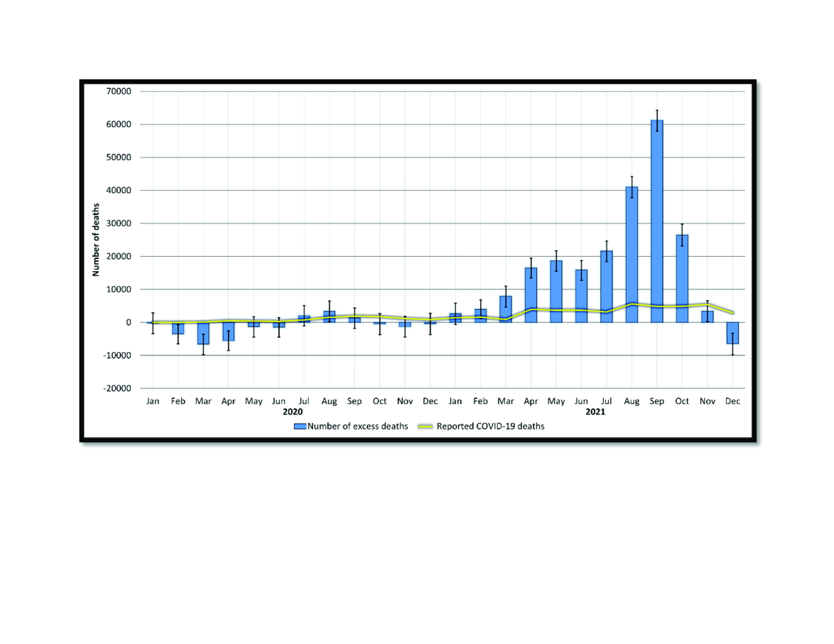Image resolution: width=834 pixels, height=644 pixels.
Task: Select the Dec 2021 negative bar
Action: click(x=732, y=333)
